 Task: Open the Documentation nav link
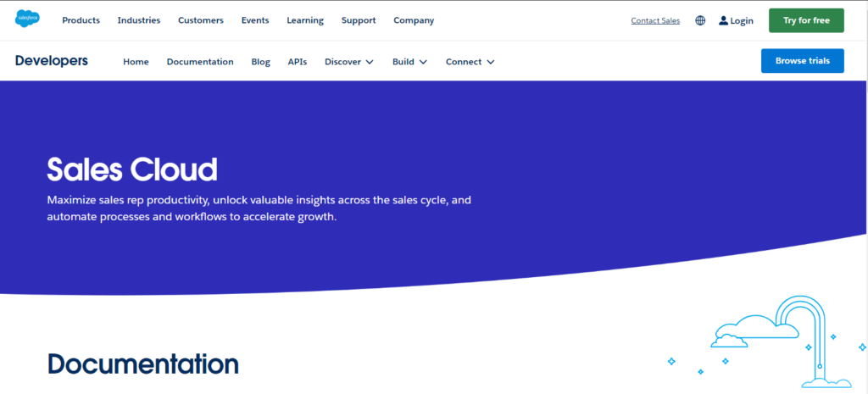pyautogui.click(x=200, y=62)
